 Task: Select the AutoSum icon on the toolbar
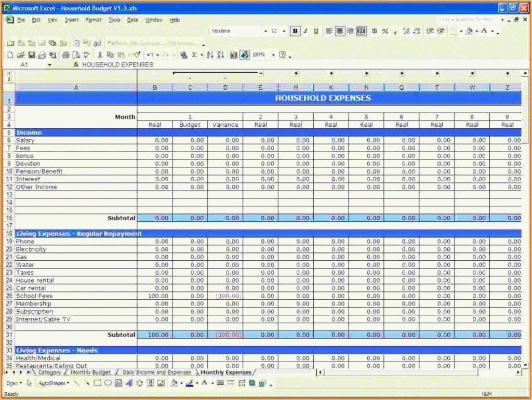tap(193, 55)
